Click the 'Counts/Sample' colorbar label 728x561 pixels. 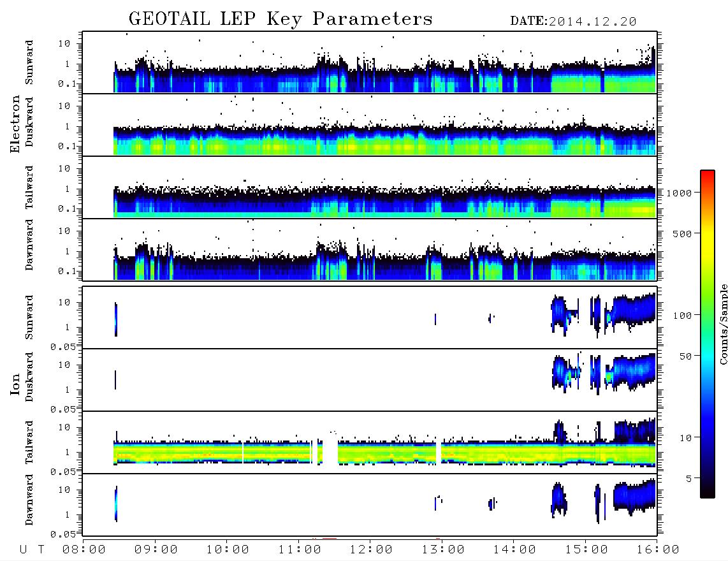click(723, 324)
